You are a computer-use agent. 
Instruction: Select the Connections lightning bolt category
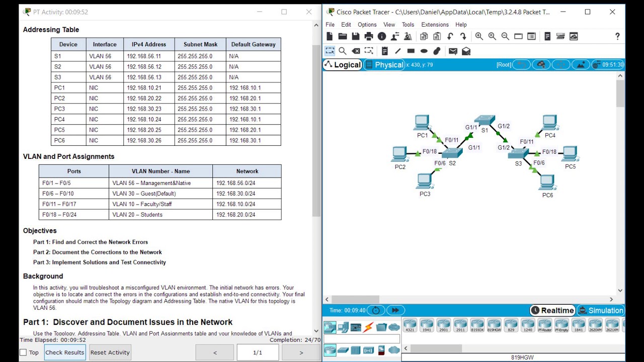pos(368,327)
